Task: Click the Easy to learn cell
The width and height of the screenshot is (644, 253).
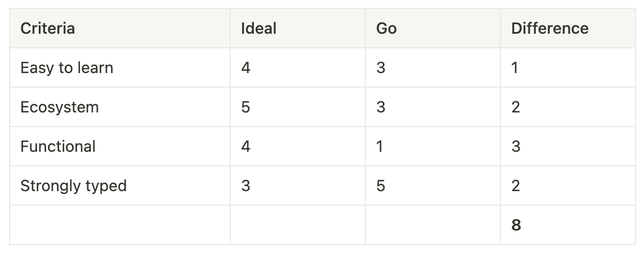Action: (119, 67)
